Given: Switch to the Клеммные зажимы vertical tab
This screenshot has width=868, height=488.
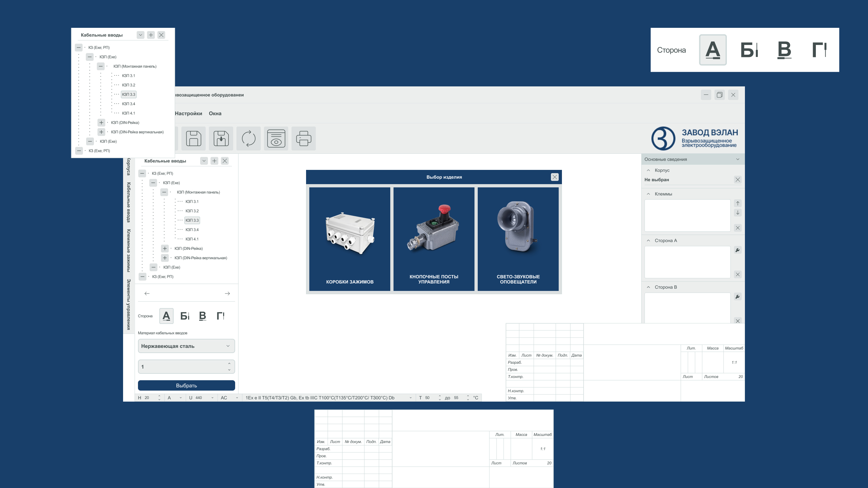Looking at the screenshot, I should coord(128,250).
